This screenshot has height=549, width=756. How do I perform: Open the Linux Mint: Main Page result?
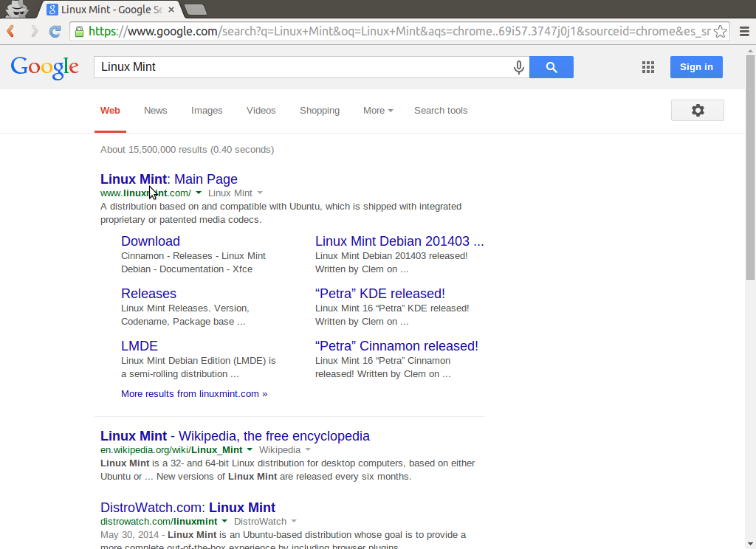[x=168, y=179]
